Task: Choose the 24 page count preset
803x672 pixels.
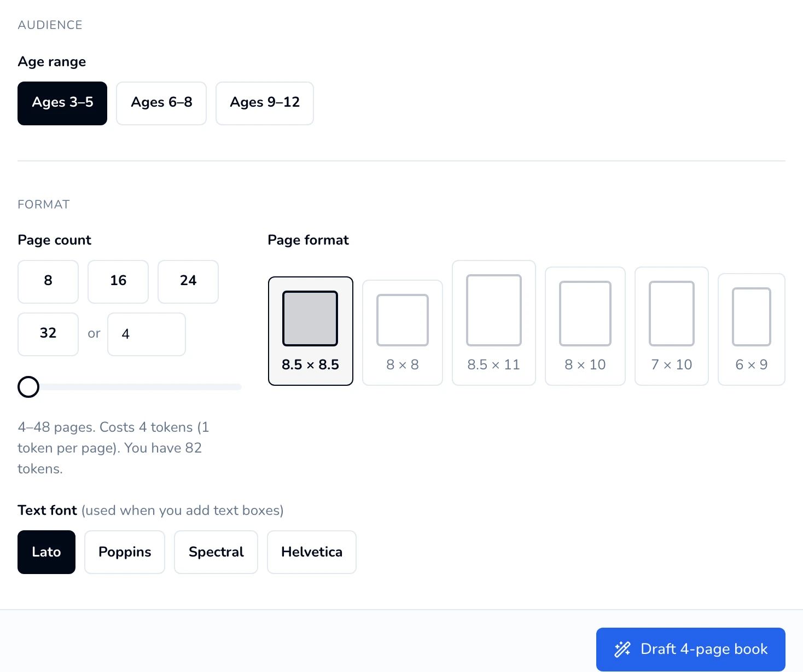Action: tap(188, 282)
